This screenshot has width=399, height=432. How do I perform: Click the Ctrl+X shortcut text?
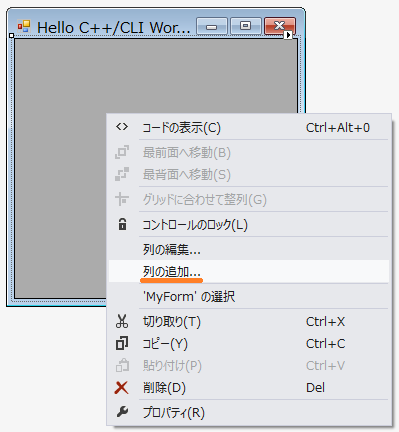pos(325,322)
